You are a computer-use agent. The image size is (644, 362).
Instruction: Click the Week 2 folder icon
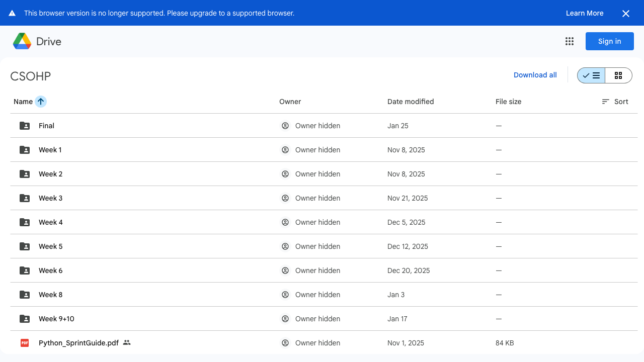(24, 174)
